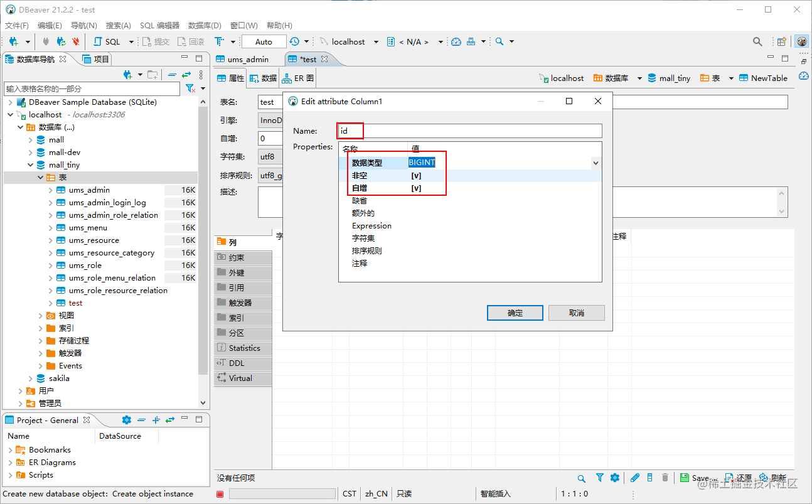Click the filter funnel icon beside table search
Image resolution: width=812 pixels, height=504 pixels.
[190, 89]
